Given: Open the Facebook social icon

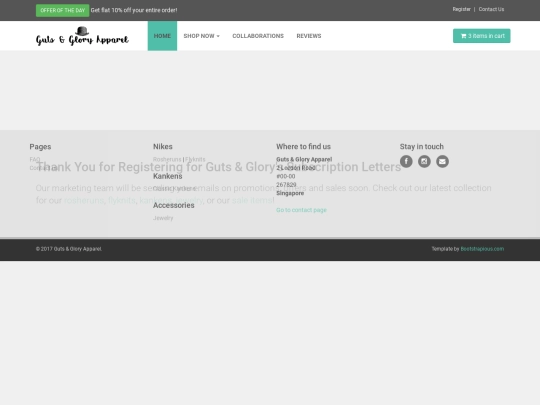Looking at the screenshot, I should coord(406,161).
